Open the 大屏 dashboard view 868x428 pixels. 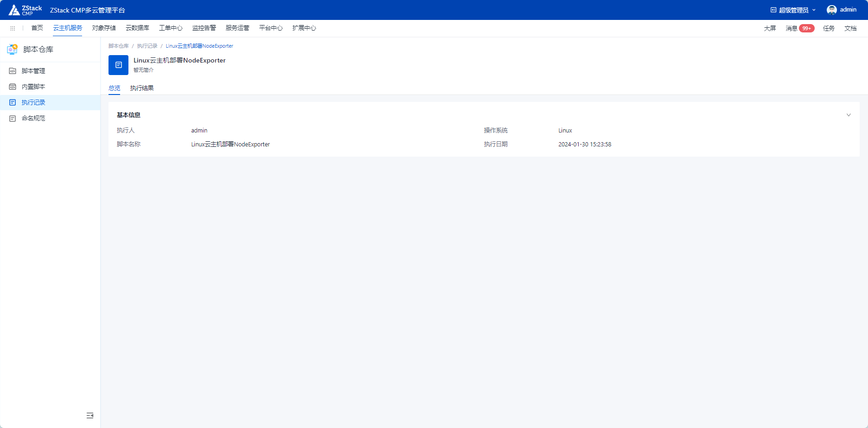[x=770, y=28]
